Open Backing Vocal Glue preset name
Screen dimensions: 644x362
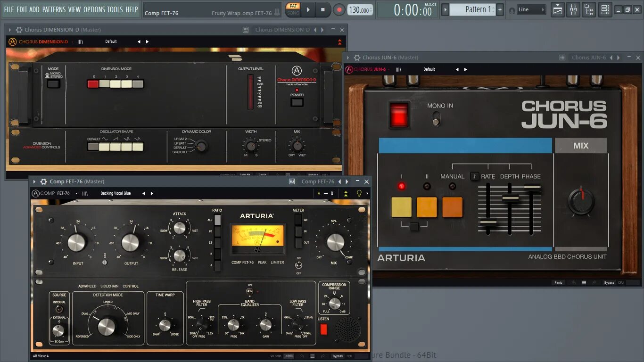pos(116,193)
